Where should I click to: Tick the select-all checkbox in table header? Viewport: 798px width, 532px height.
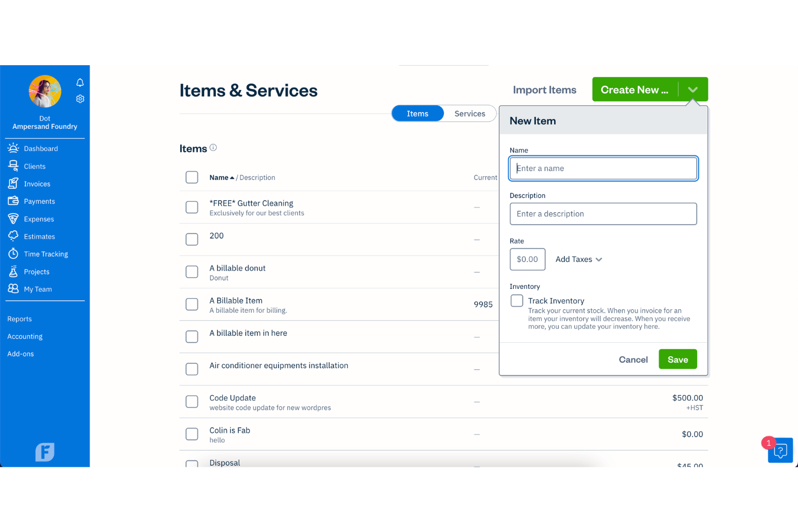(x=192, y=177)
